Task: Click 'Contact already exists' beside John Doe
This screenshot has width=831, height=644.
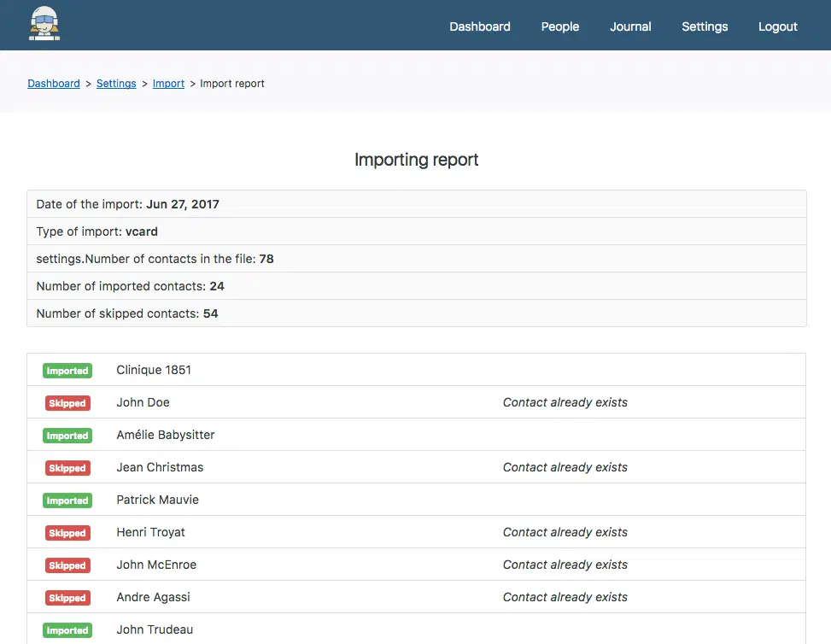Action: click(x=565, y=402)
